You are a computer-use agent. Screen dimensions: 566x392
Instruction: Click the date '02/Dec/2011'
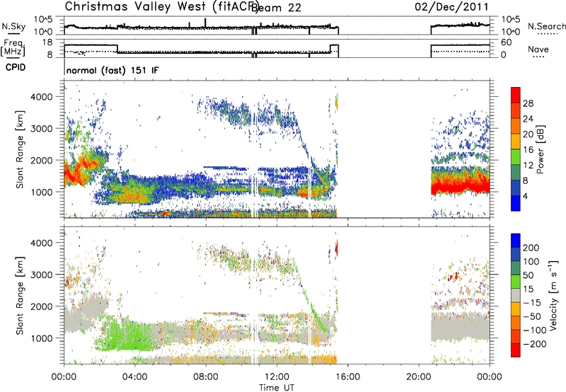451,7
